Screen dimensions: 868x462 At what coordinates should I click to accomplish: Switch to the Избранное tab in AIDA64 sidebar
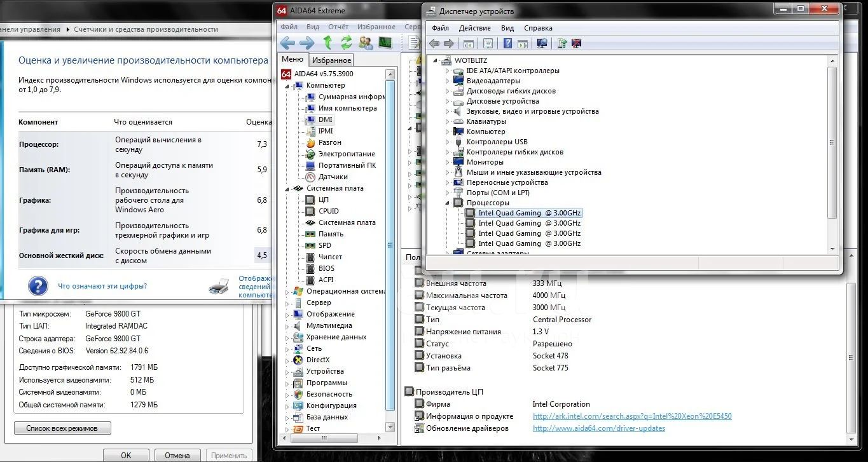331,60
